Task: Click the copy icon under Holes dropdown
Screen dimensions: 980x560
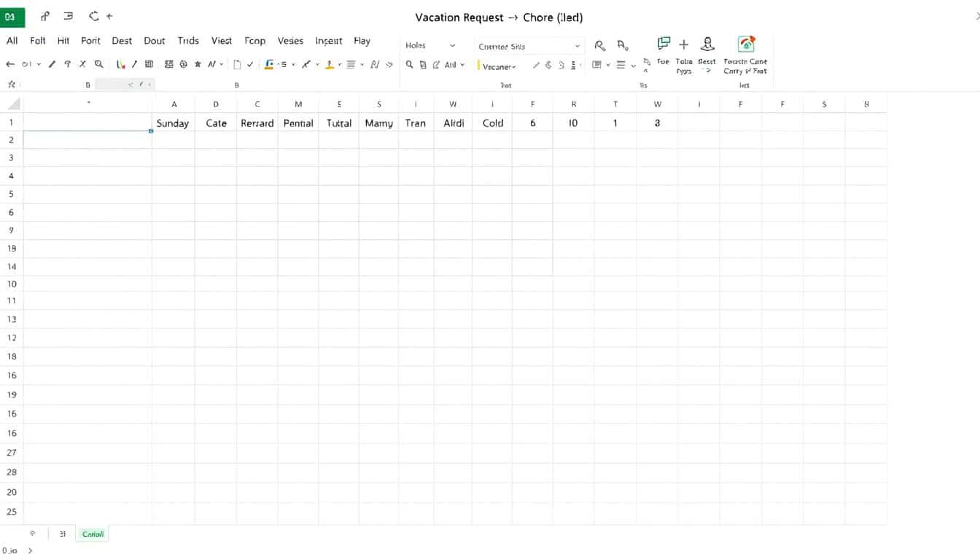Action: coord(423,64)
